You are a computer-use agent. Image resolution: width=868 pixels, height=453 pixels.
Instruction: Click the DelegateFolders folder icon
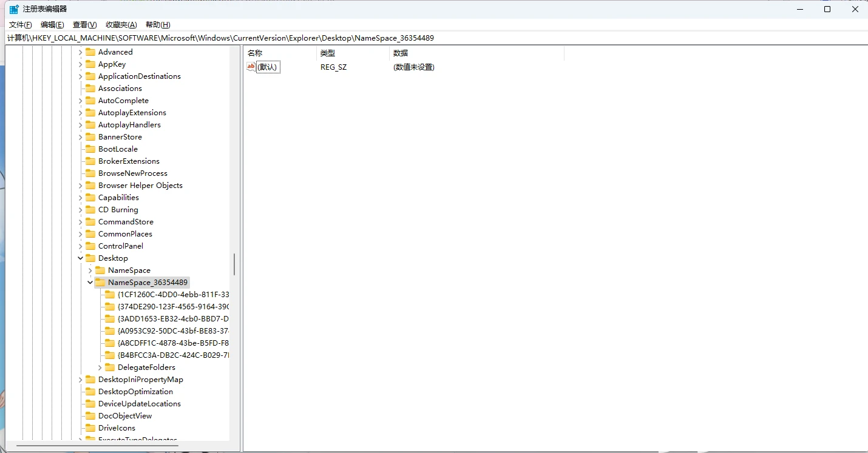110,367
